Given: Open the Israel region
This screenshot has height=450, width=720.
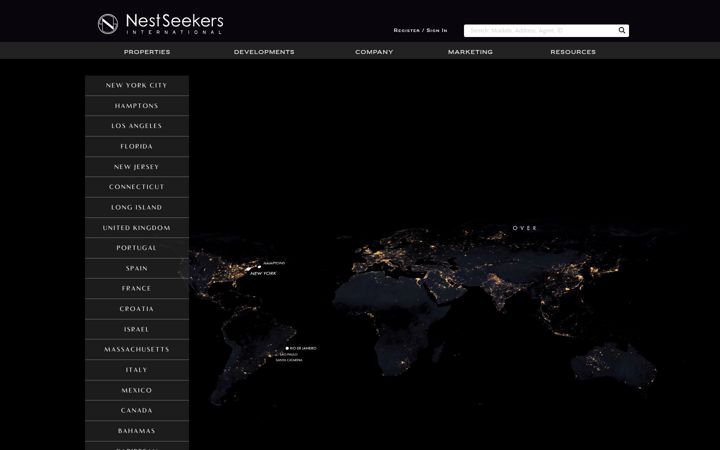Looking at the screenshot, I should point(137,329).
